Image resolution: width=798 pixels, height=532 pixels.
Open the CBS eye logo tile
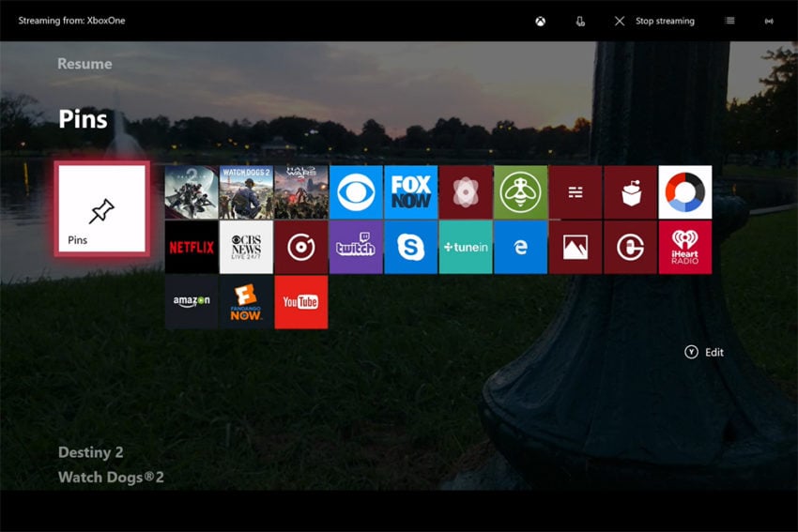coord(356,191)
